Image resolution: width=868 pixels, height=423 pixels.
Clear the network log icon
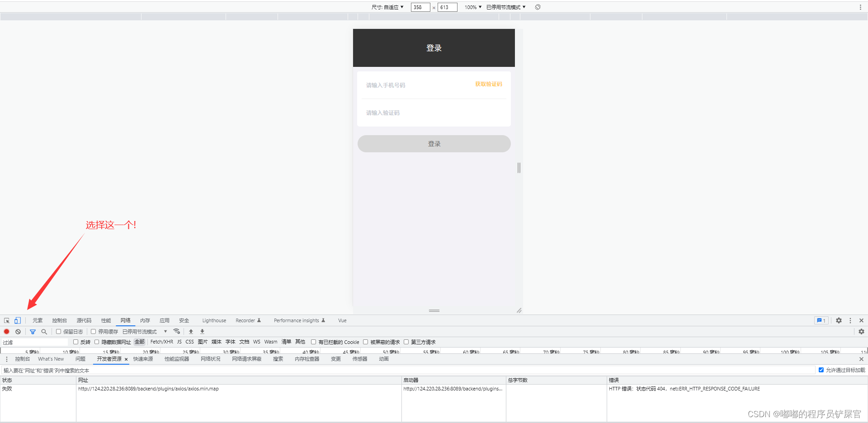pos(18,331)
